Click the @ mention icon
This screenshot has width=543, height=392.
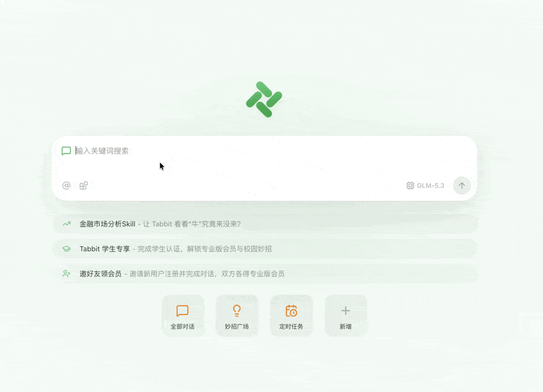pos(66,186)
